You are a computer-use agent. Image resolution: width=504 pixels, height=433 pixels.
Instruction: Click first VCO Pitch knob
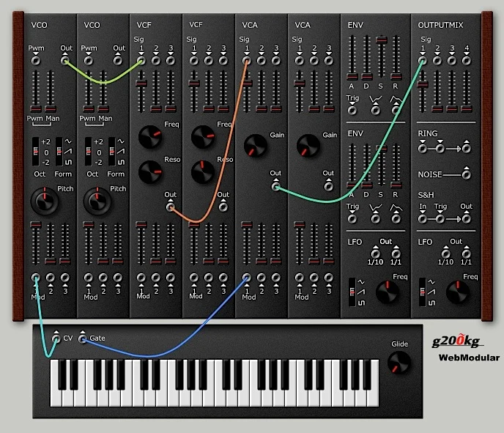pos(45,201)
